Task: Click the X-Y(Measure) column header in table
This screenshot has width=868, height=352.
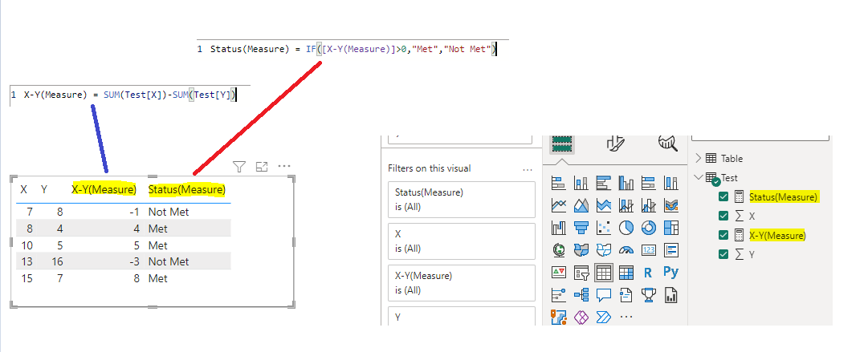Action: [x=104, y=189]
